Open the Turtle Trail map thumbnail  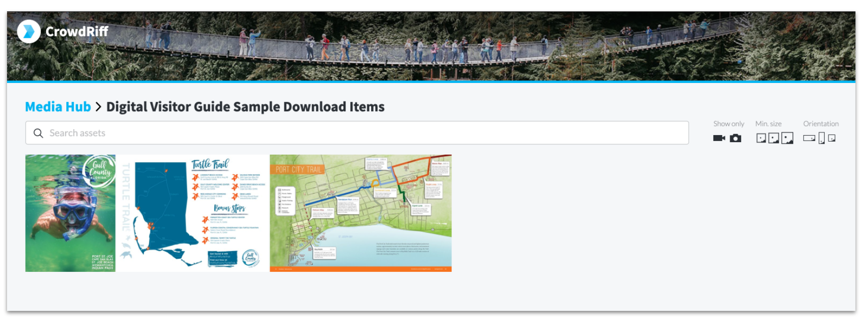click(x=193, y=213)
